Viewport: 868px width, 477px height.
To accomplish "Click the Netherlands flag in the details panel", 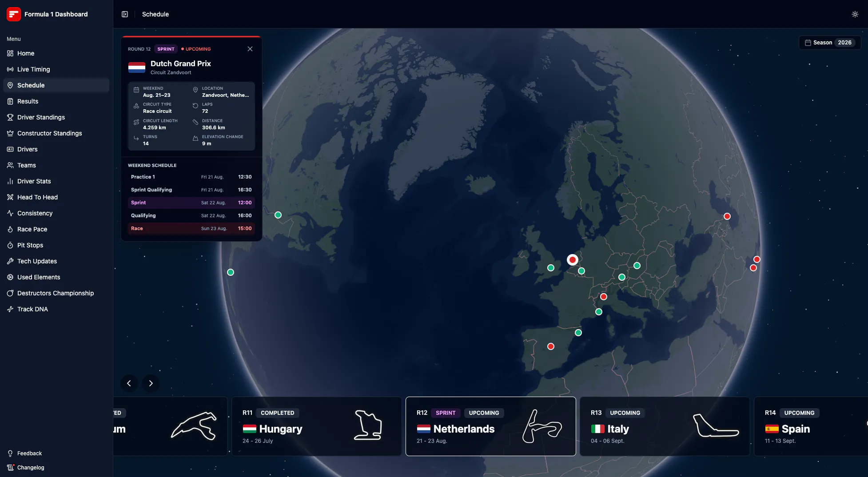I will (x=137, y=68).
